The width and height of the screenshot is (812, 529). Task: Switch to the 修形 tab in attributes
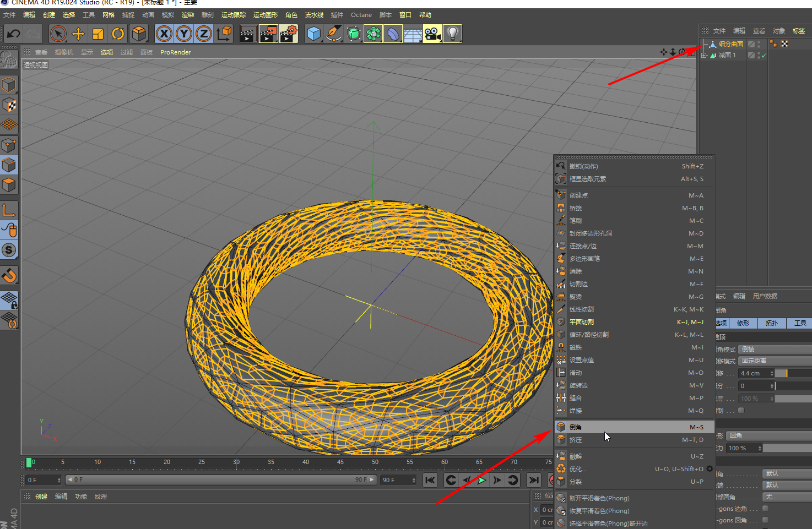click(x=743, y=323)
